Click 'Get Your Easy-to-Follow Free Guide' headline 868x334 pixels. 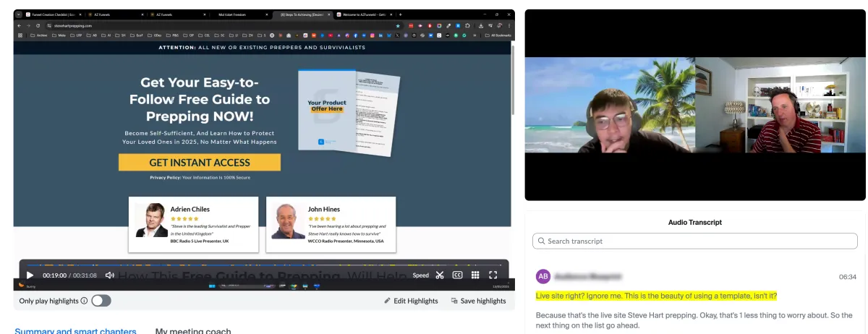pyautogui.click(x=200, y=99)
